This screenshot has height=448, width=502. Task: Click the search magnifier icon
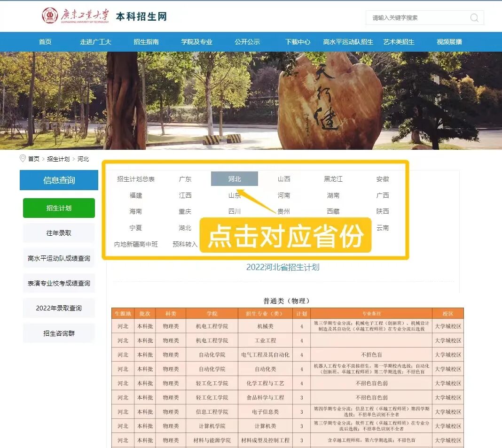474,18
